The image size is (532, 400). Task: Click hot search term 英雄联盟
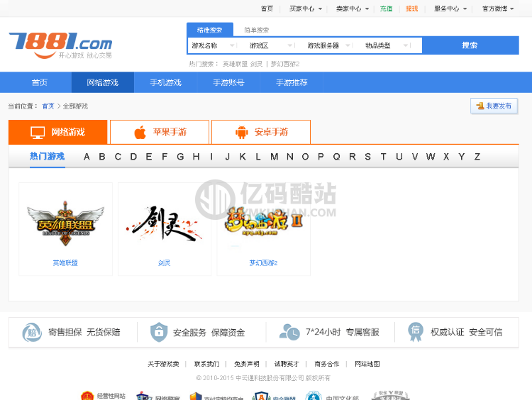235,64
